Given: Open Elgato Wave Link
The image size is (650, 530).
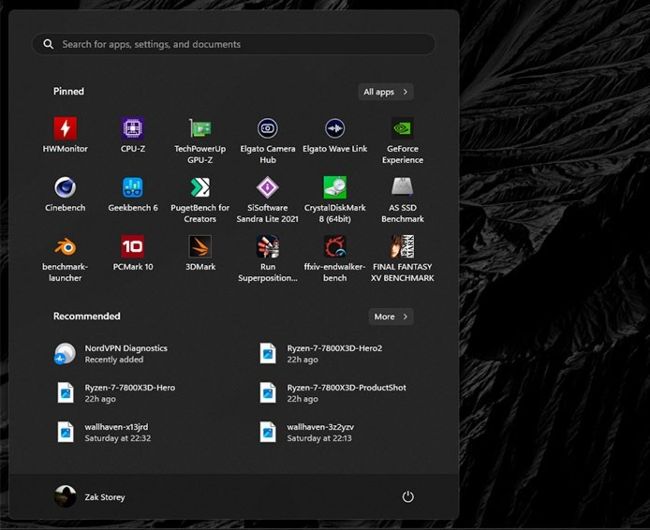Looking at the screenshot, I should 335,136.
